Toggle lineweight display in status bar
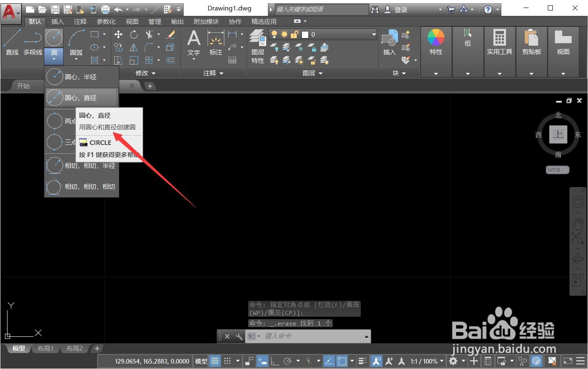588x369 pixels. (363, 361)
